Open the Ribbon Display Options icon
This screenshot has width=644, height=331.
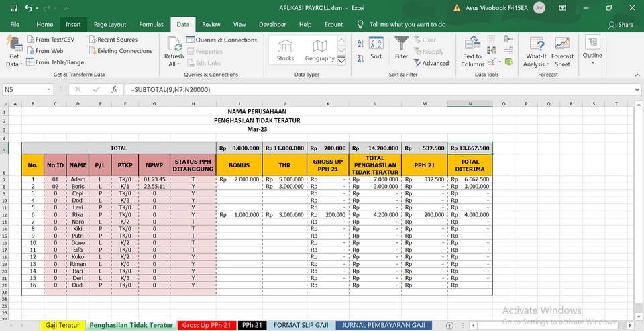(x=562, y=8)
